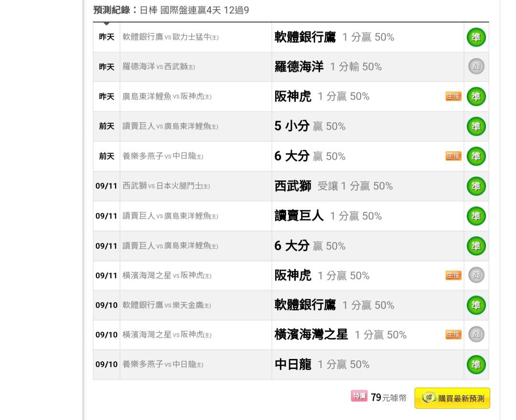Click the 準 badge for 軟體銀行鷹 vs 歐力士猛牛
516x420 pixels.
click(476, 37)
